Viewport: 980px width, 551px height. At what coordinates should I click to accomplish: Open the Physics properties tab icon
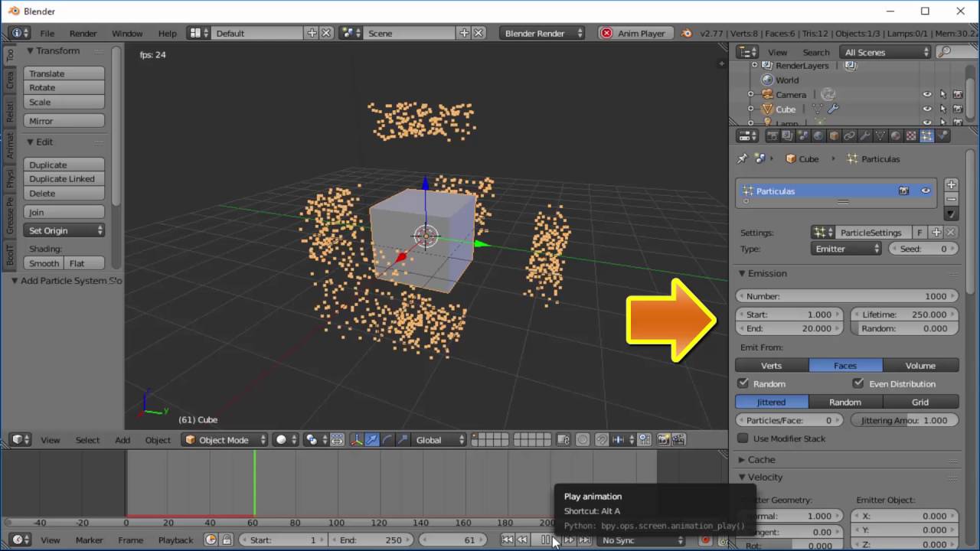pyautogui.click(x=942, y=136)
